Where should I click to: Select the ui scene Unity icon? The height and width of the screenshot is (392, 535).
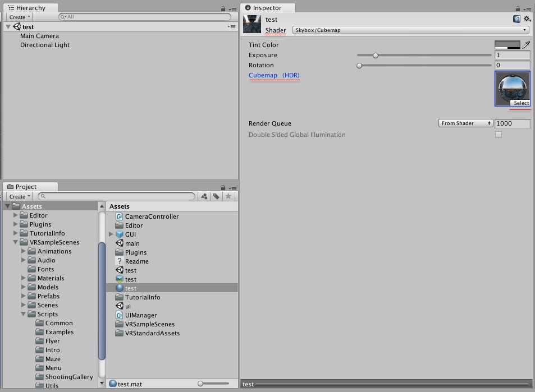click(x=119, y=306)
